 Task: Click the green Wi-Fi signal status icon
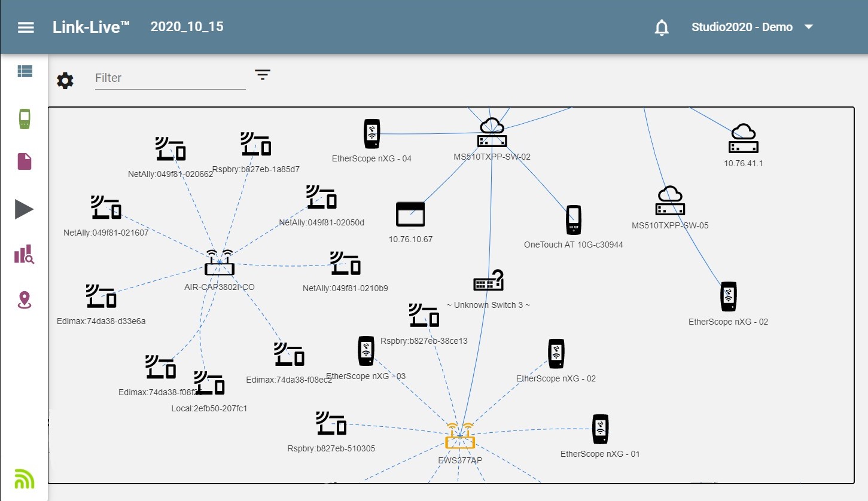25,478
